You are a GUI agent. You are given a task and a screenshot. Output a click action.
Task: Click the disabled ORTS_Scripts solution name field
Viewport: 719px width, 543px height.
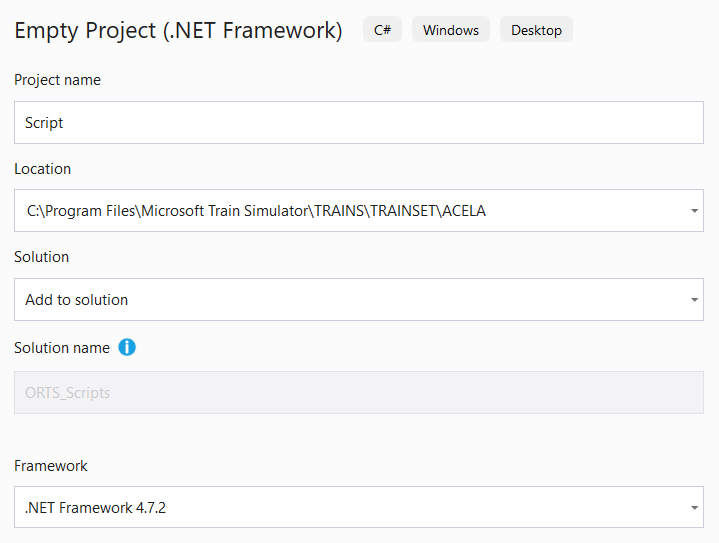358,393
